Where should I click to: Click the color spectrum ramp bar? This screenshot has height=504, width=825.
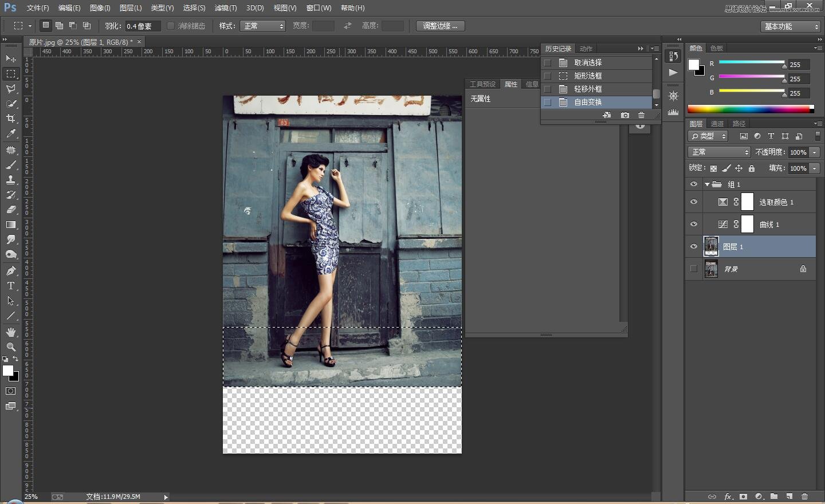pos(750,109)
